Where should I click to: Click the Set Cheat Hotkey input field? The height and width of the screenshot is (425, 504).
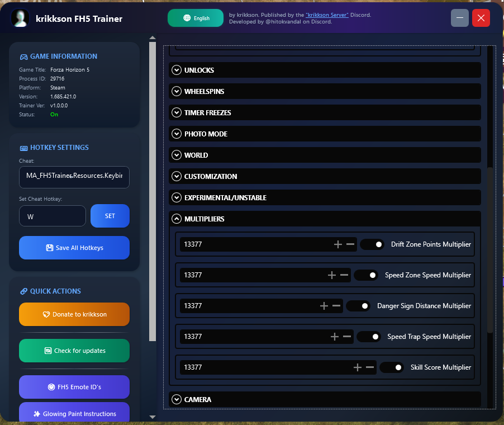53,216
